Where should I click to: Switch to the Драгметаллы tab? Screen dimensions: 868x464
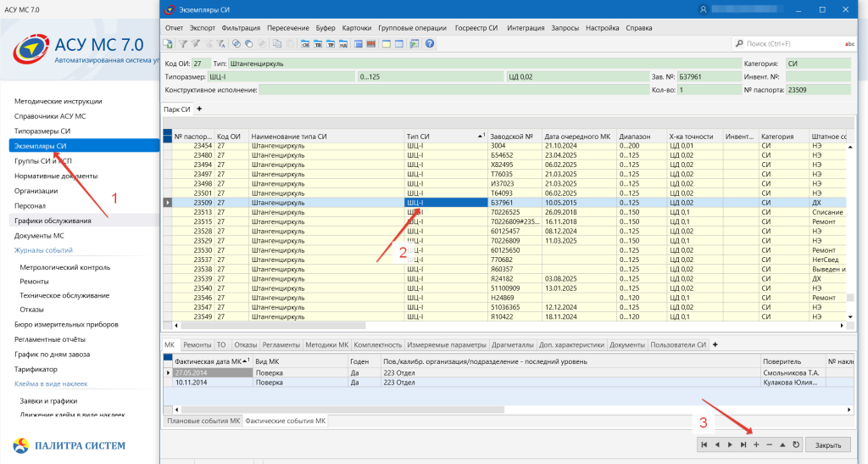tap(513, 345)
